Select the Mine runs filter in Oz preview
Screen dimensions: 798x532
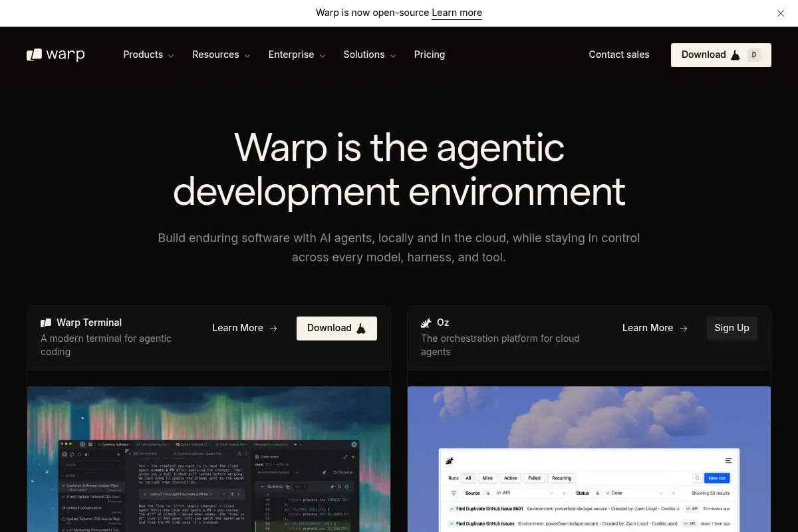487,478
